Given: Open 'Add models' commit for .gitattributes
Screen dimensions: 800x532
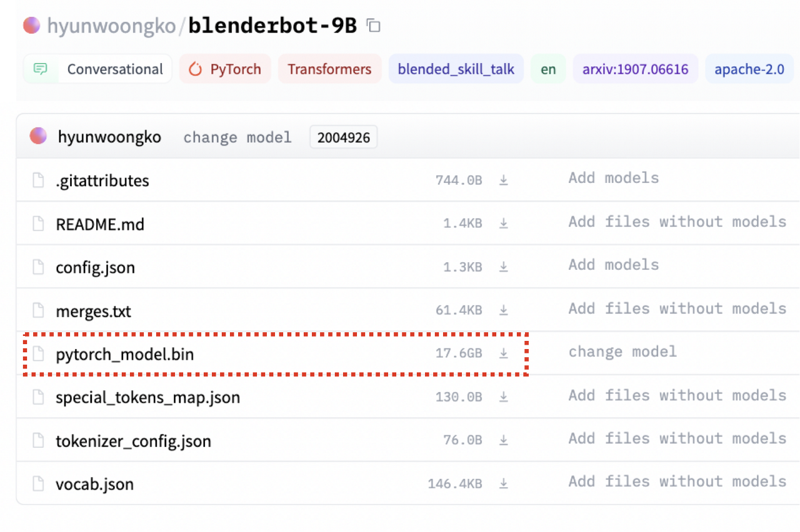Looking at the screenshot, I should (x=614, y=179).
